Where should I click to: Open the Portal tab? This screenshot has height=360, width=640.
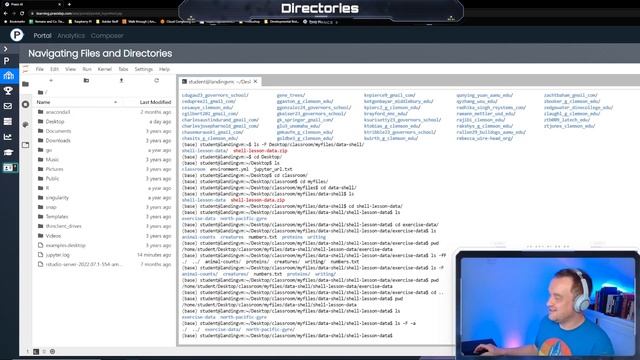[x=42, y=36]
